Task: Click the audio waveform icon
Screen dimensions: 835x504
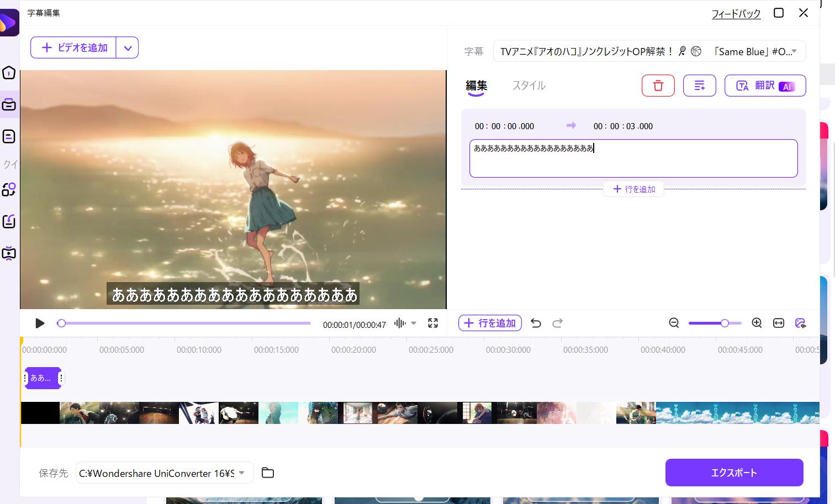Action: 400,323
